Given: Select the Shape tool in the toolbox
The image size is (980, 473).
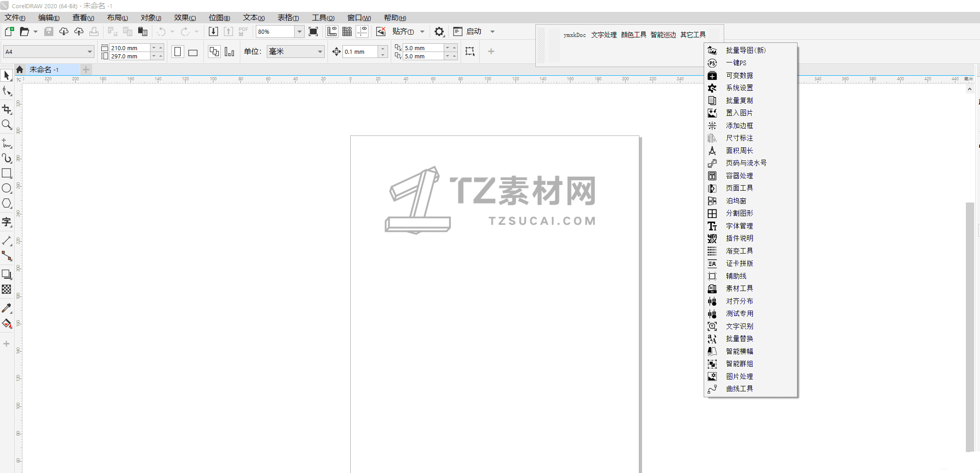Looking at the screenshot, I should tap(6, 91).
